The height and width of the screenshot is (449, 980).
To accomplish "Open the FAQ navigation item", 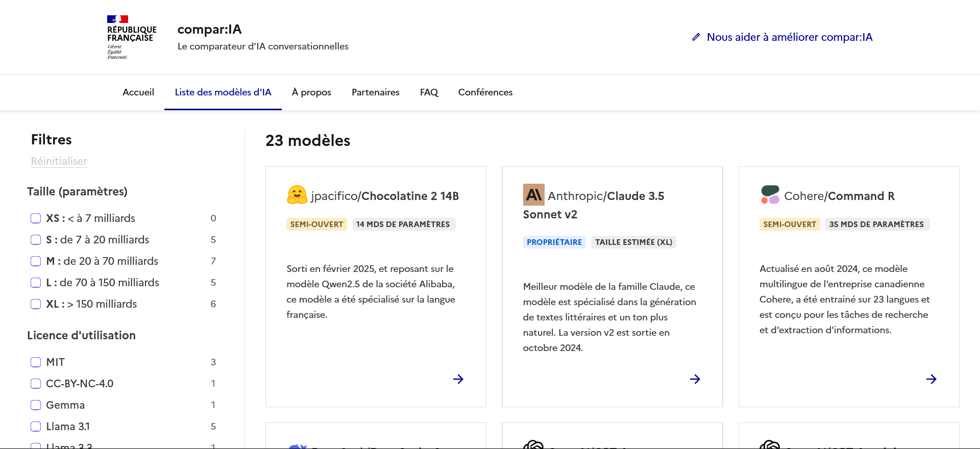I will click(x=429, y=92).
